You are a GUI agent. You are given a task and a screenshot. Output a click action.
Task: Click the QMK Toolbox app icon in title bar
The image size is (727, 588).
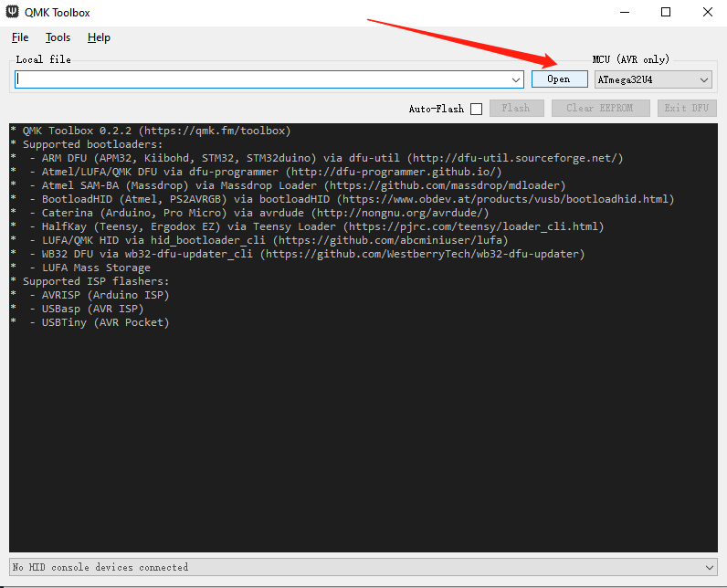(x=12, y=12)
